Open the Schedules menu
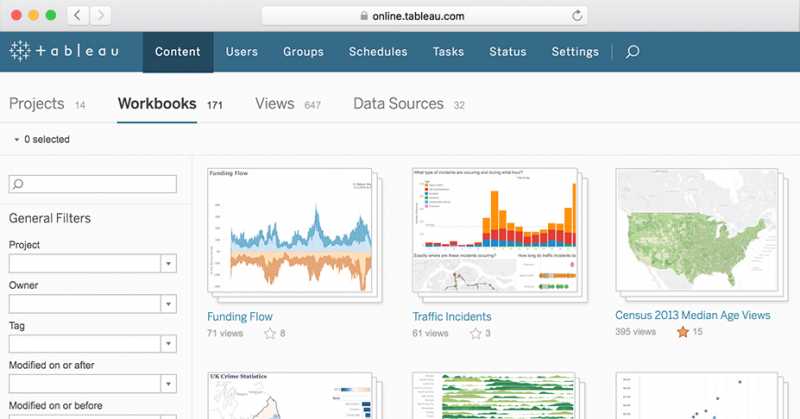Screen dimensions: 800x419 click(378, 52)
